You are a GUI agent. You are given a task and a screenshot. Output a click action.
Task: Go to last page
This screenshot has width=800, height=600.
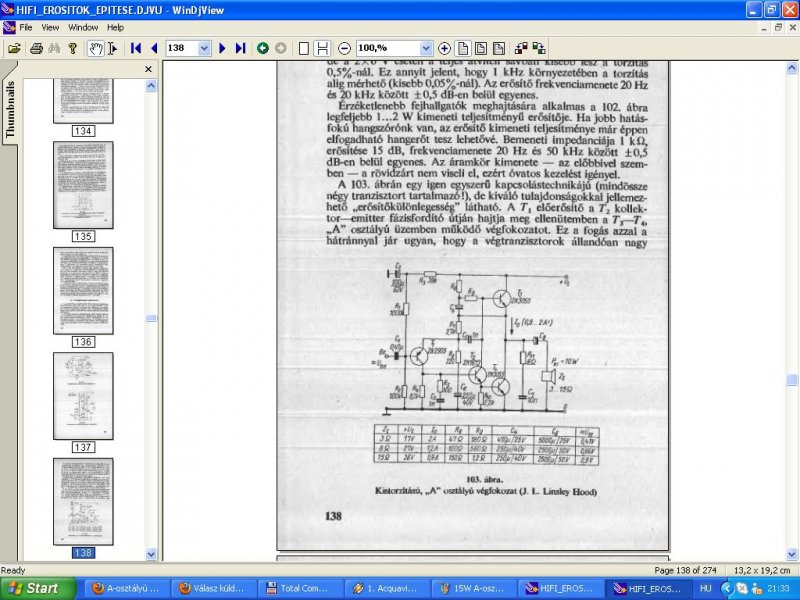[x=240, y=48]
